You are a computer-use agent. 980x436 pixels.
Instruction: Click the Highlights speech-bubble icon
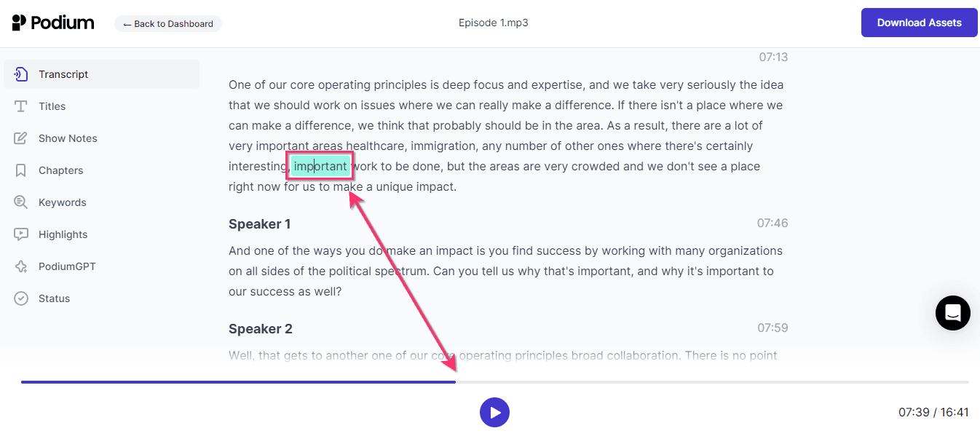[x=21, y=234]
